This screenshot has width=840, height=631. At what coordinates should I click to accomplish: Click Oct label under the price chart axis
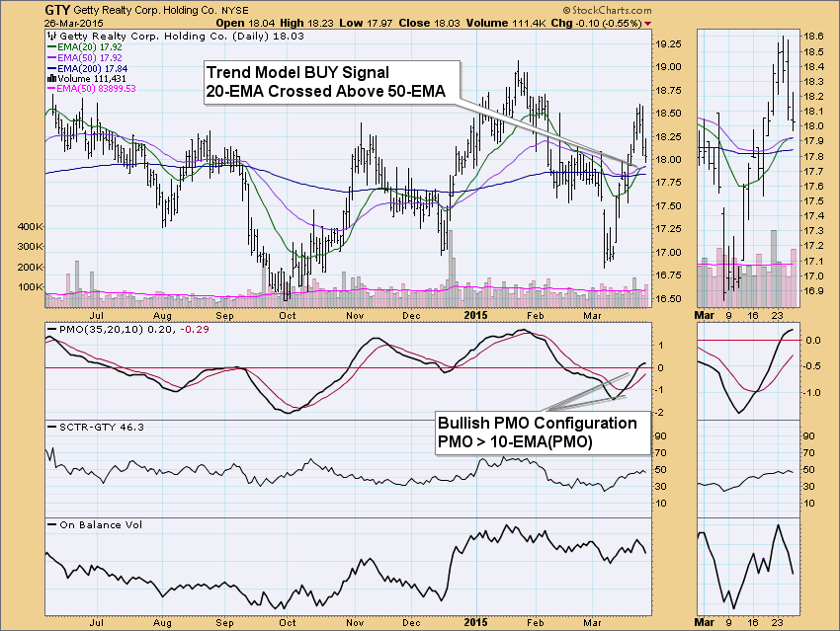[288, 316]
